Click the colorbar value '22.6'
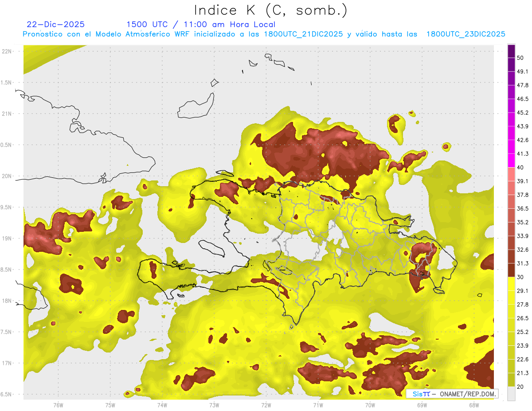Viewport: 532px width, 411px height. pyautogui.click(x=523, y=359)
